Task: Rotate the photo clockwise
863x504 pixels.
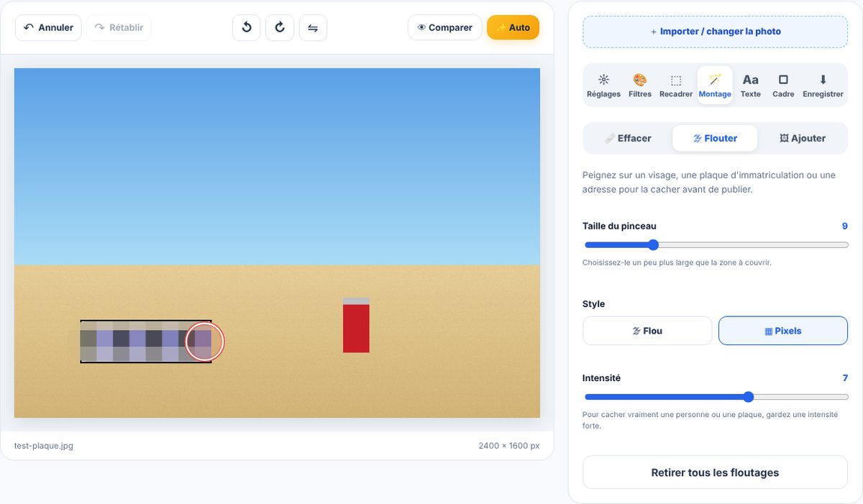Action: (x=280, y=27)
